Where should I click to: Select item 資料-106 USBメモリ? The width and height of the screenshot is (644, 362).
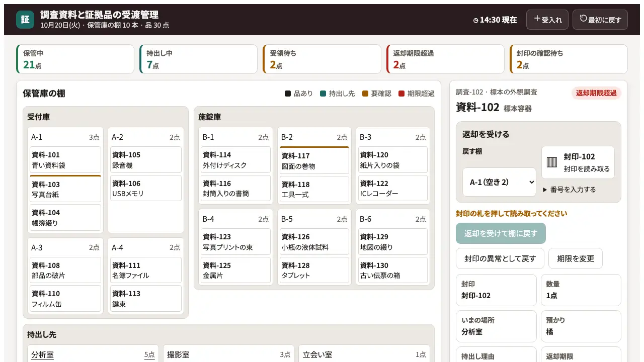click(x=146, y=188)
